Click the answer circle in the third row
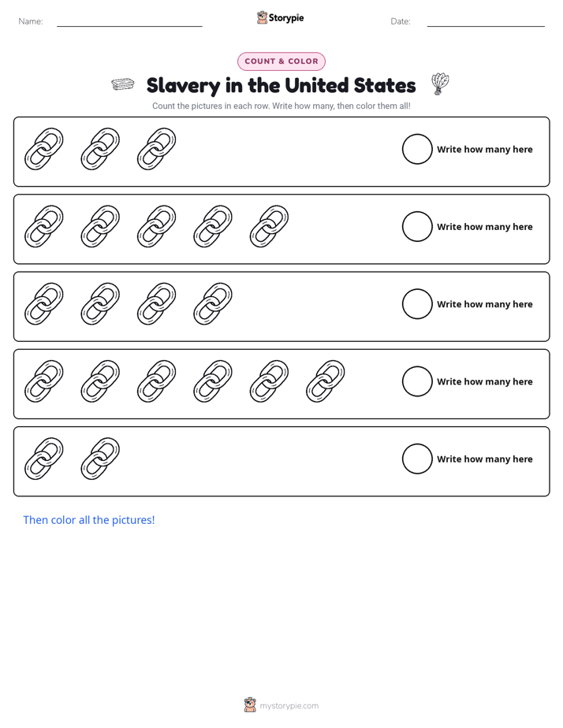This screenshot has height=728, width=563. point(417,304)
